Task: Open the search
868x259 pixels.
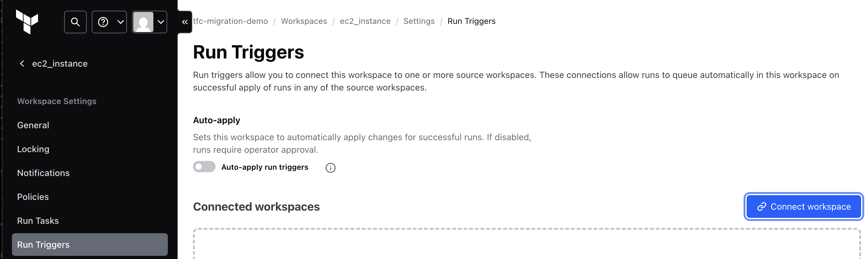Action: point(75,22)
